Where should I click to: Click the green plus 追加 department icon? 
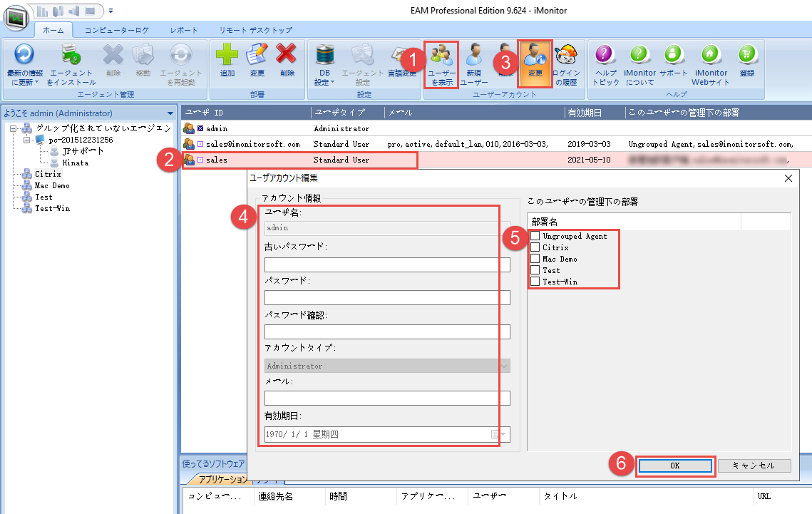point(227,55)
